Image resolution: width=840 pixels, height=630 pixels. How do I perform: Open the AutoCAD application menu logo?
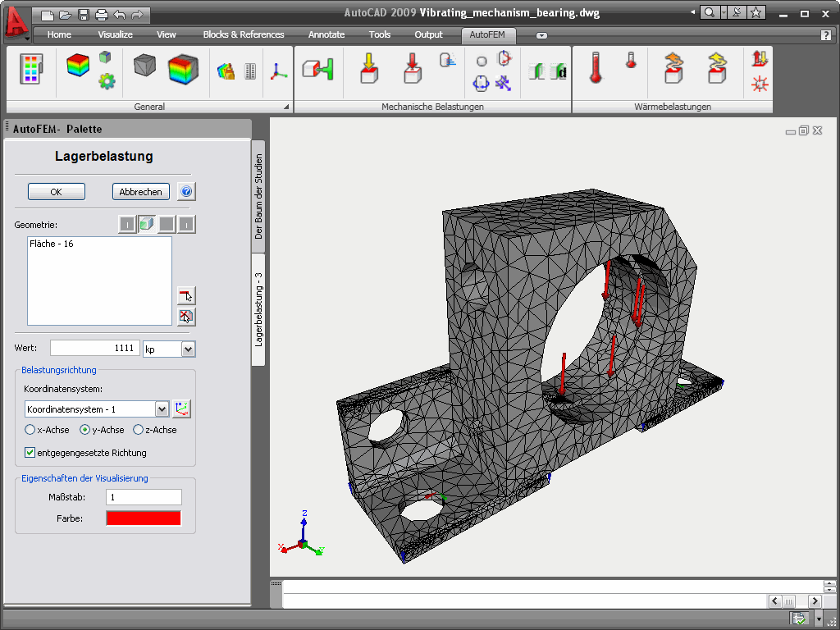[x=16, y=23]
